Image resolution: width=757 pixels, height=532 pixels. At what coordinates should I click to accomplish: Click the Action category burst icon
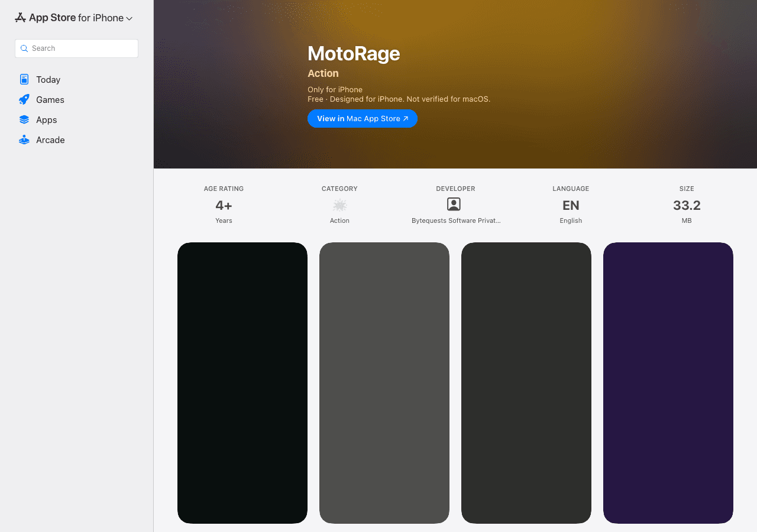(339, 205)
